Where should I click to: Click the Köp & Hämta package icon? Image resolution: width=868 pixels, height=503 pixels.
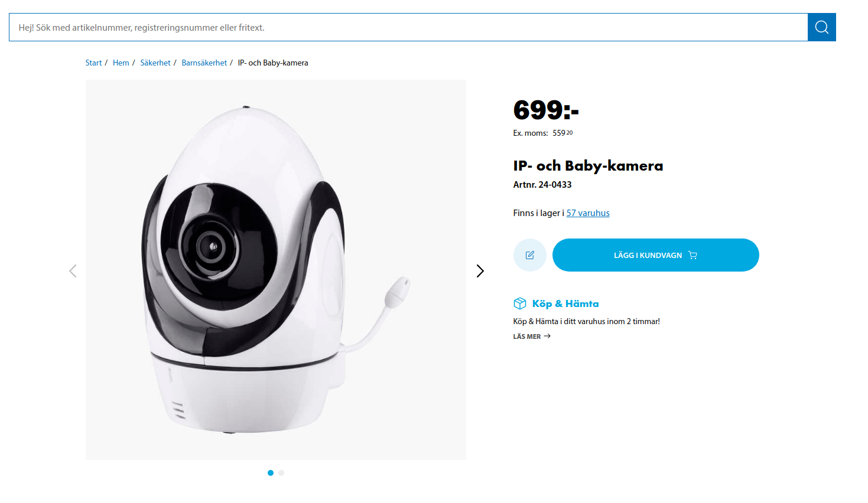click(519, 303)
